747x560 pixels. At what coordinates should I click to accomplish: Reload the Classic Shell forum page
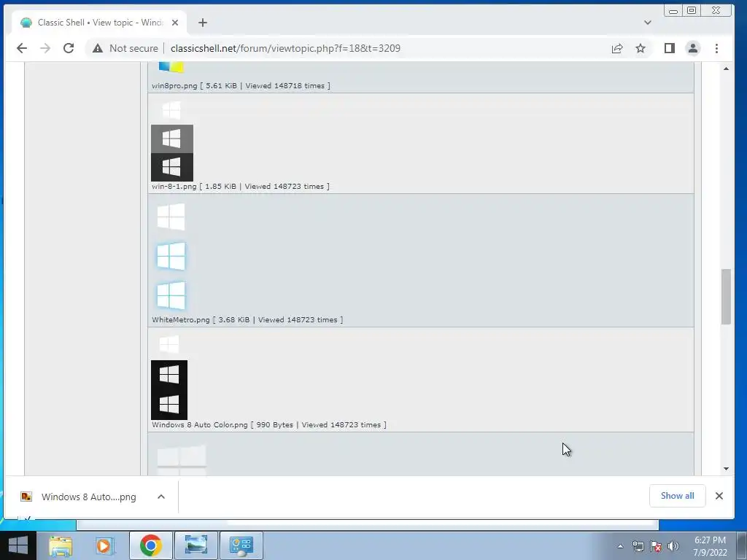click(69, 48)
